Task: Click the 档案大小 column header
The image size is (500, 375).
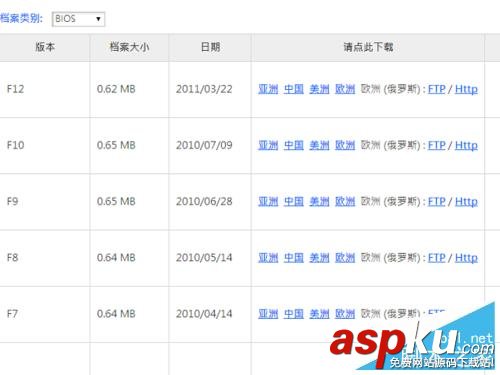Action: pyautogui.click(x=129, y=47)
